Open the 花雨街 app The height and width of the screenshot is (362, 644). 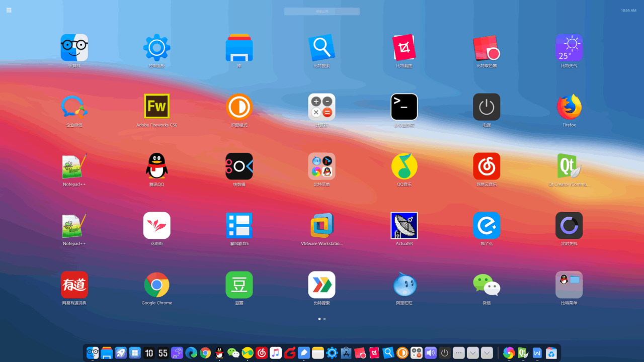coord(157,226)
